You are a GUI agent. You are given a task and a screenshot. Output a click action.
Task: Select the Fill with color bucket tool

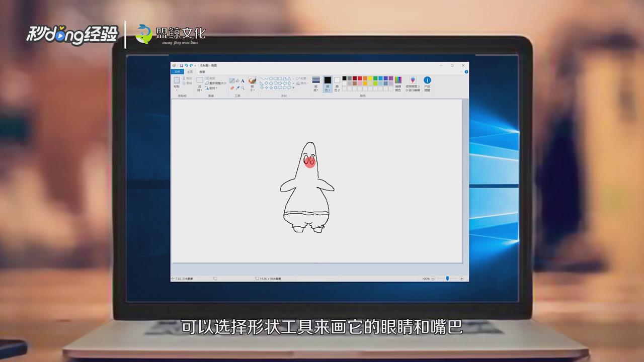237,80
